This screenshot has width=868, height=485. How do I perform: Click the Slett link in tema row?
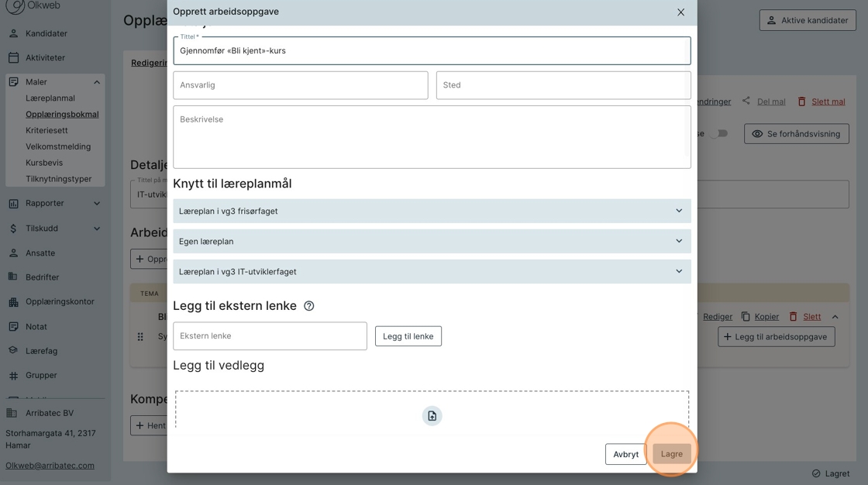(x=812, y=317)
